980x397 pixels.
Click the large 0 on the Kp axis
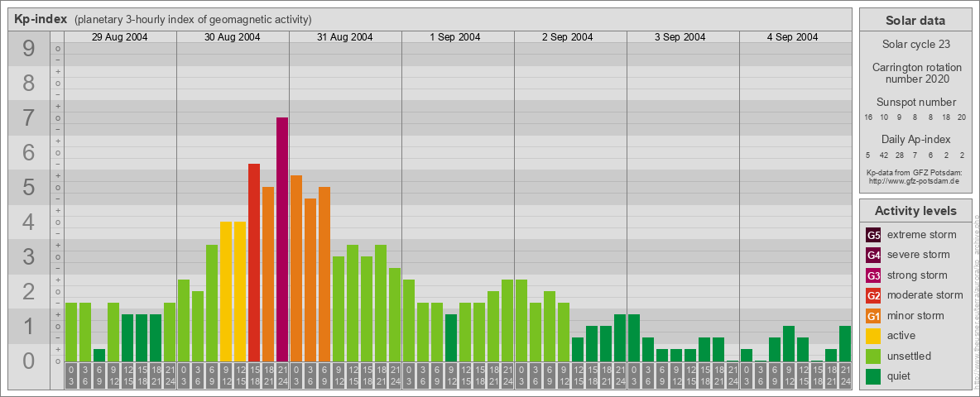point(29,361)
